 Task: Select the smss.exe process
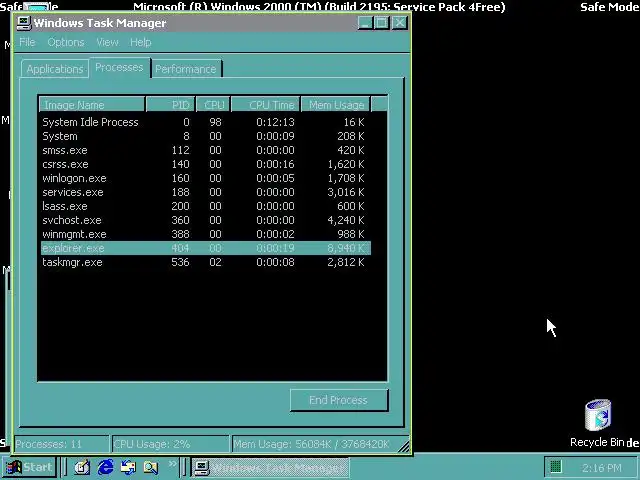[206, 150]
